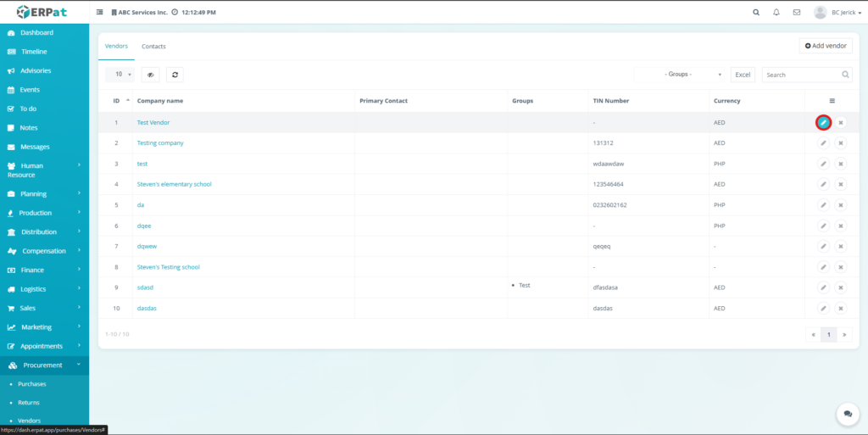
Task: Open the chat bubble widget
Action: (x=847, y=413)
